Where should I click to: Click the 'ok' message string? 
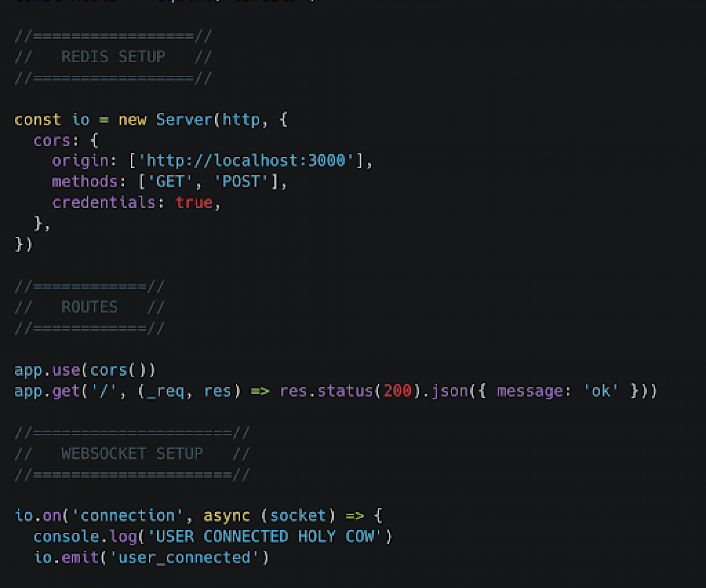(x=601, y=391)
